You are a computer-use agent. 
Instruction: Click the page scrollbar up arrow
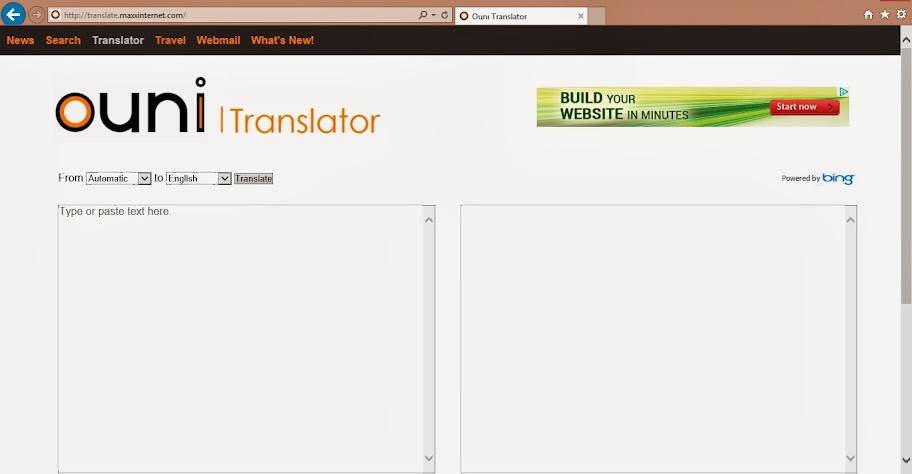tap(906, 40)
